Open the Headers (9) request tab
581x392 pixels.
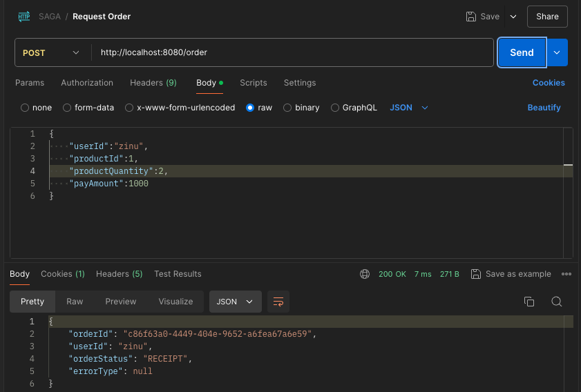[x=153, y=83]
